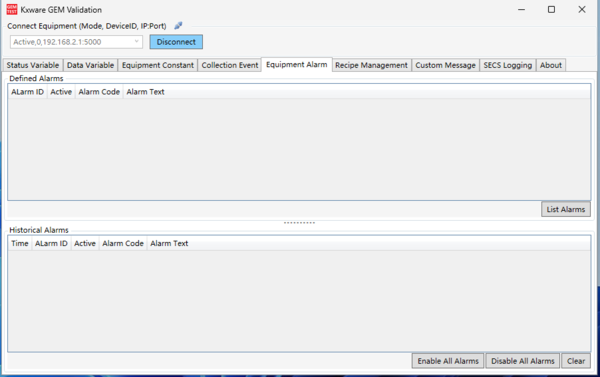
Task: Click the Disconnect button
Action: (176, 42)
